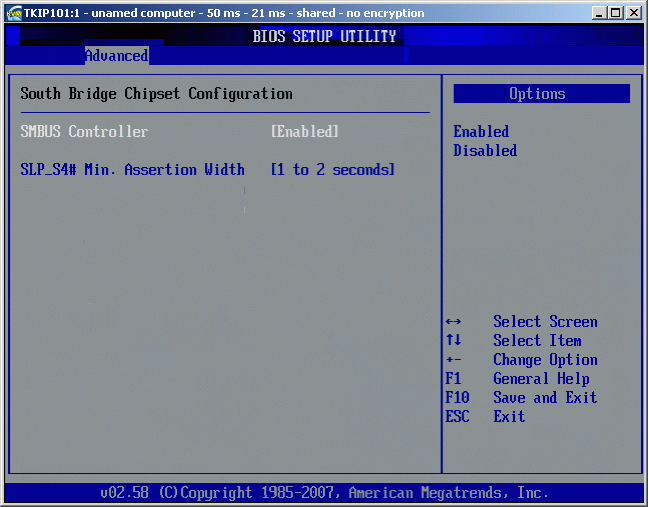Click the General Help F1 entry
Viewport: 648px width, 507px height.
click(x=517, y=378)
